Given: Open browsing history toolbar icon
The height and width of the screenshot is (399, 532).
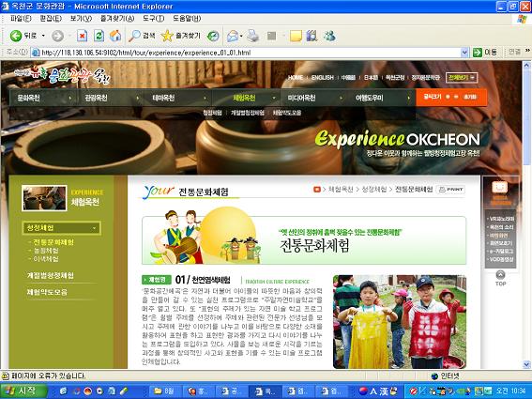Looking at the screenshot, I should click(213, 36).
